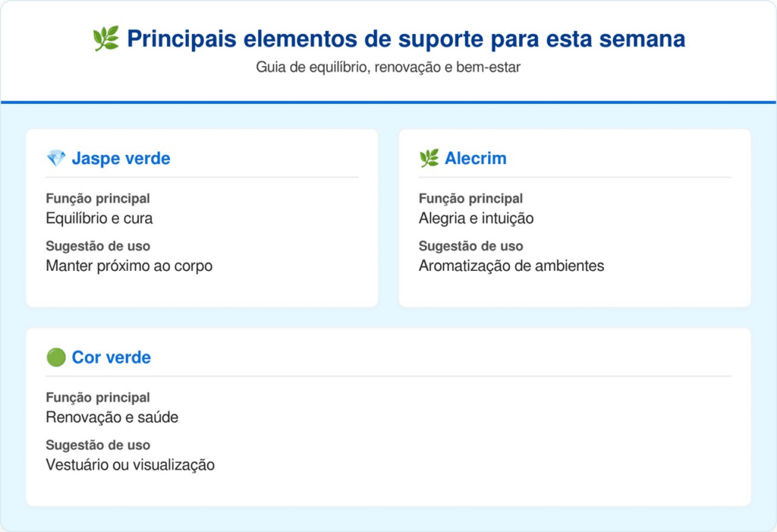Click the subtitle 'Guia de equilíbrio, renovação e bem-estar'

[388, 67]
